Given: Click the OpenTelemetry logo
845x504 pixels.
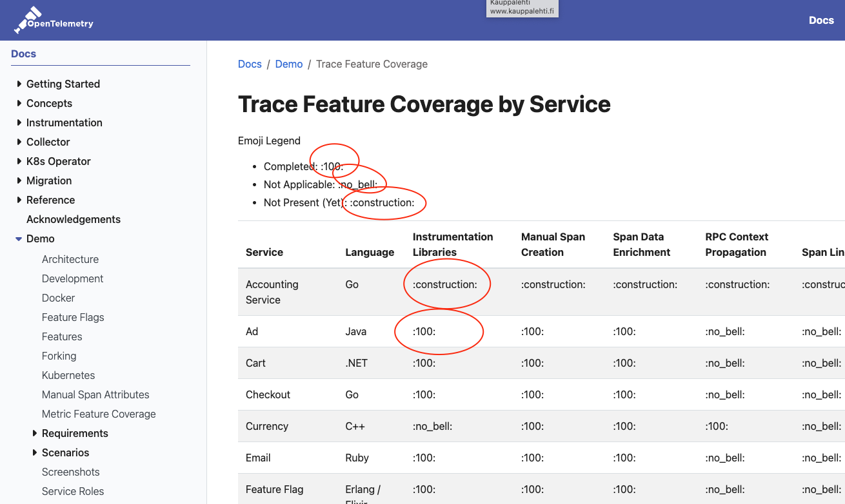Looking at the screenshot, I should (x=54, y=20).
